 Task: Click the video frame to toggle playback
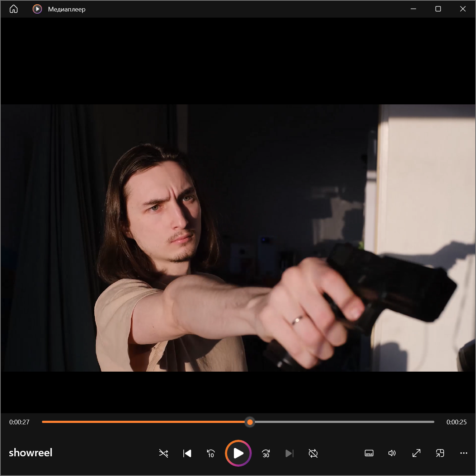(x=238, y=238)
